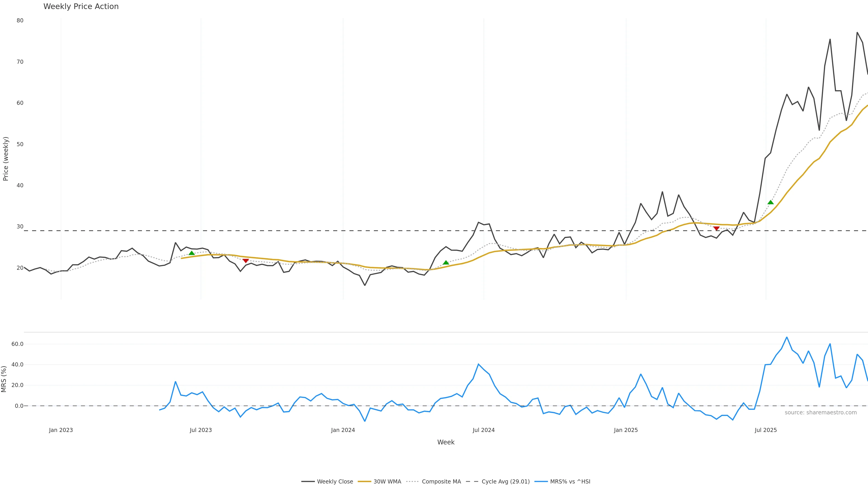Click the Jul 2025 x-axis label

click(x=766, y=430)
